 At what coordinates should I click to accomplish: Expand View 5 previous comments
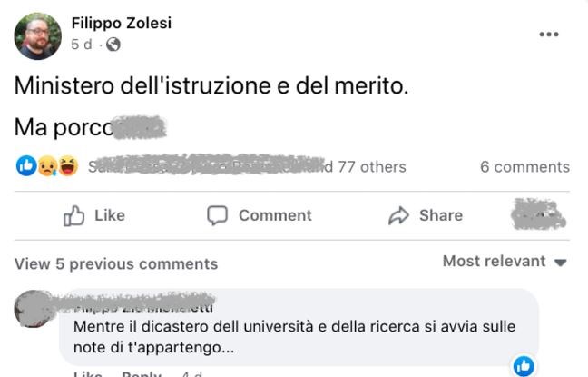tap(116, 264)
